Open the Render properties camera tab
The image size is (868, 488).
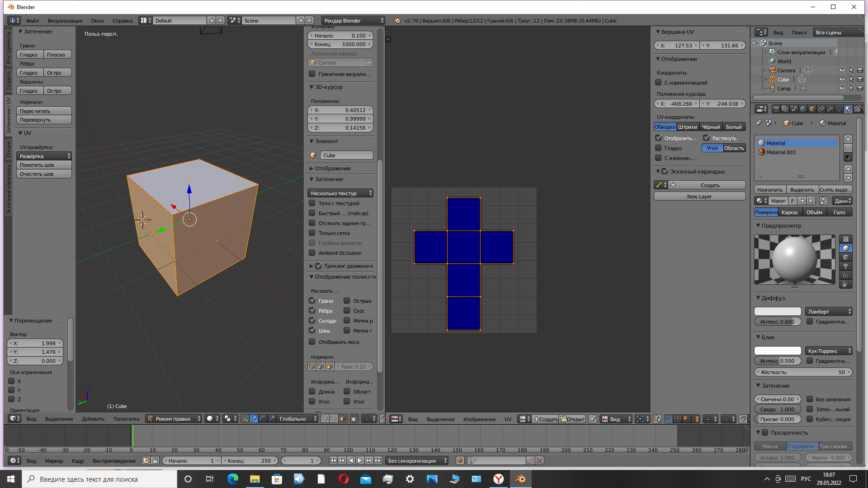776,109
